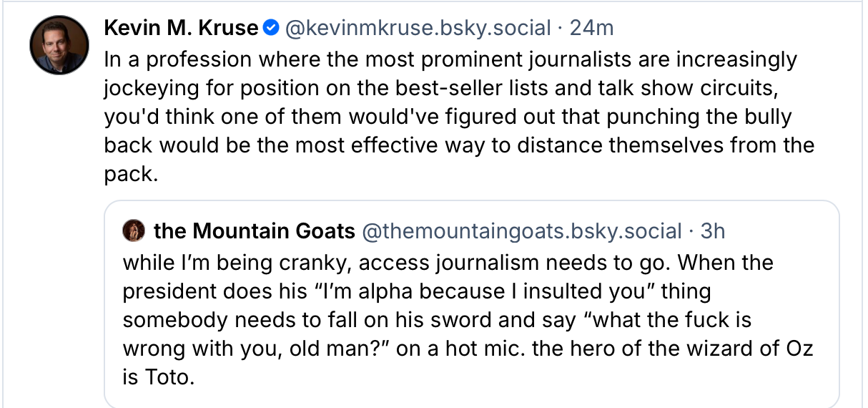Open the Mountain Goats small avatar
Screen dimensions: 868x408
[x=132, y=231]
